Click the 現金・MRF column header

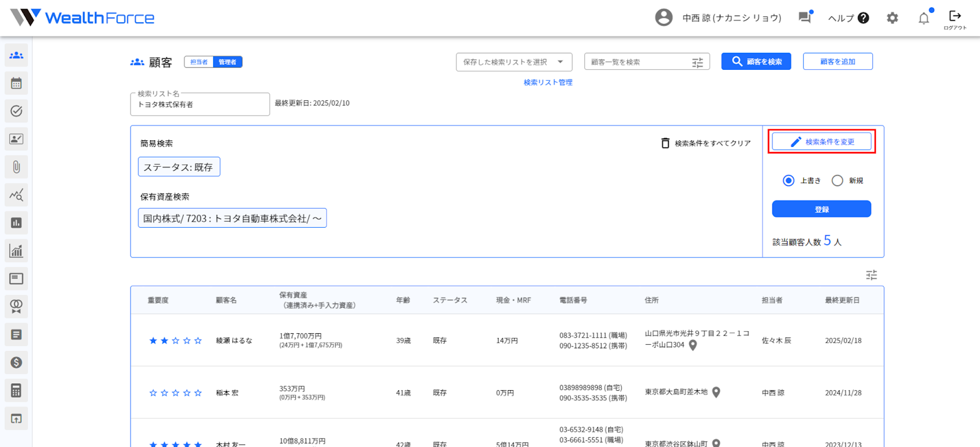click(513, 301)
